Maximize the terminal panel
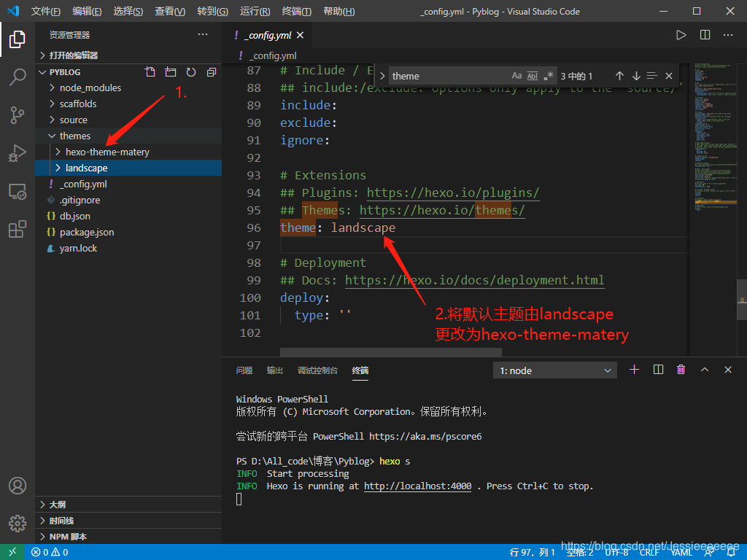Screen dimensions: 747x560 pyautogui.click(x=705, y=370)
